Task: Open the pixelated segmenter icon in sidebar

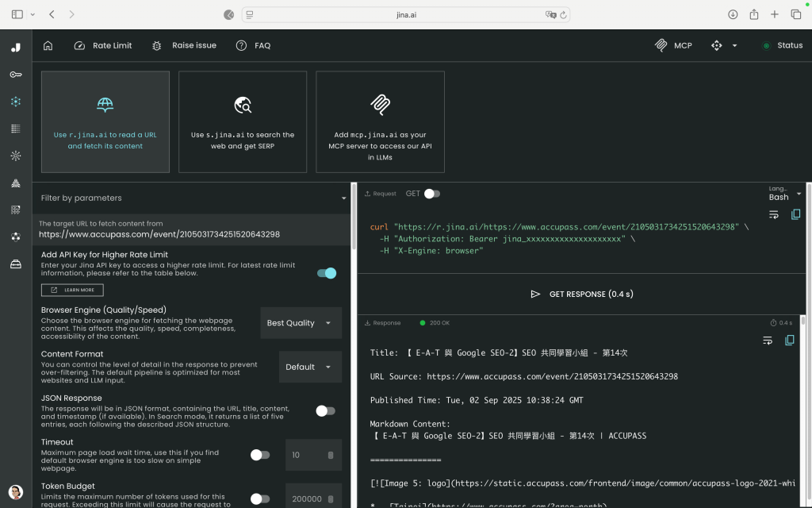Action: coord(16,210)
